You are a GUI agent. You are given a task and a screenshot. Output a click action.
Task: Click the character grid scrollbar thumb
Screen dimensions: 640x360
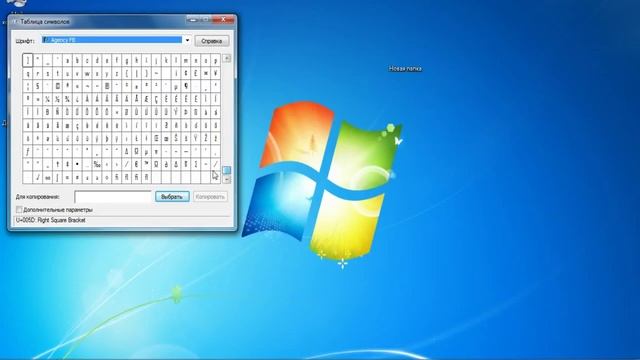(227, 170)
